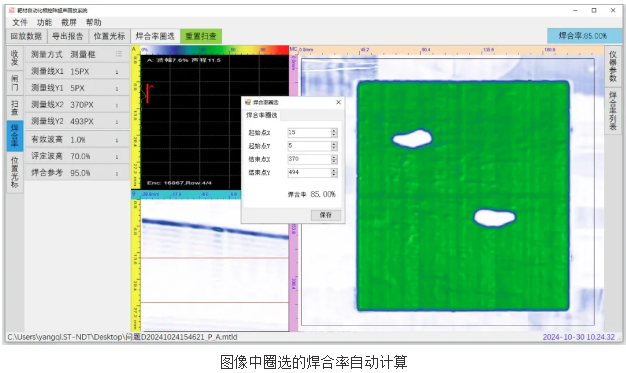Expand the 评定波高 70.0% setting
The height and width of the screenshot is (373, 626).
(117, 157)
